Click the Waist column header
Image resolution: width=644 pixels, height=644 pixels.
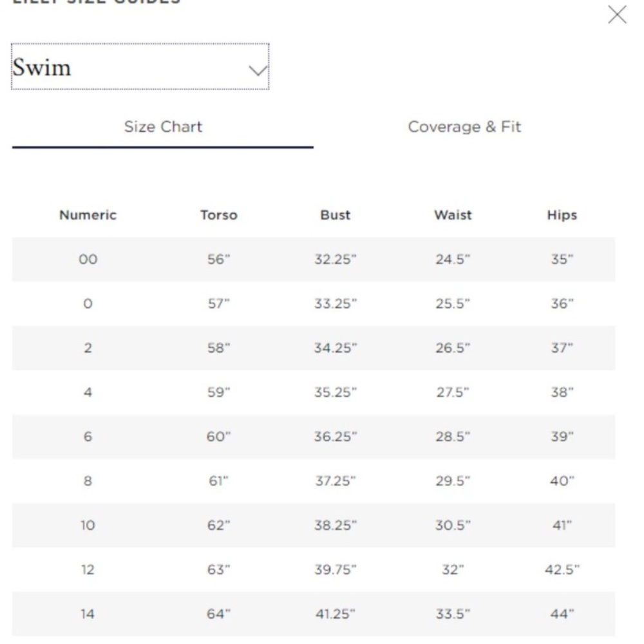pyautogui.click(x=453, y=215)
